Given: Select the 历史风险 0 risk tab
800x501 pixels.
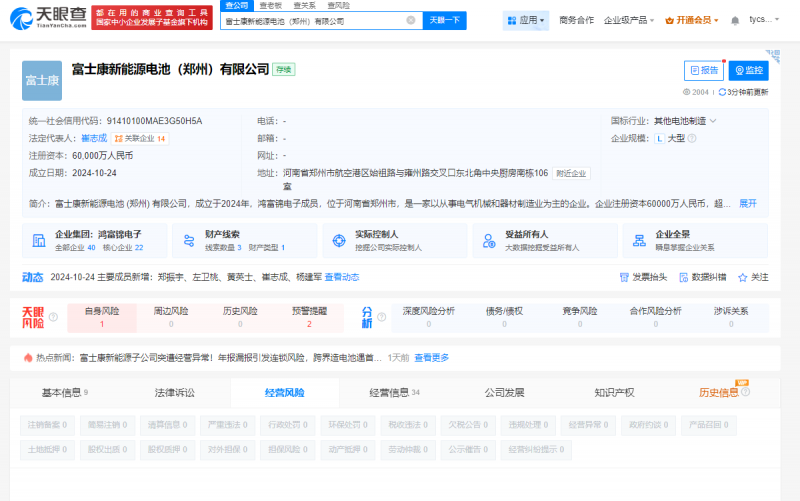Looking at the screenshot, I should coord(240,317).
